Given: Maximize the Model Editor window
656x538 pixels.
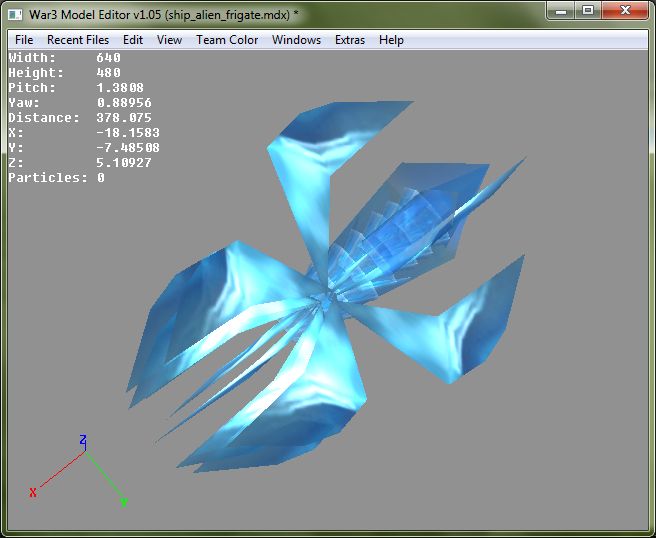Looking at the screenshot, I should click(588, 10).
